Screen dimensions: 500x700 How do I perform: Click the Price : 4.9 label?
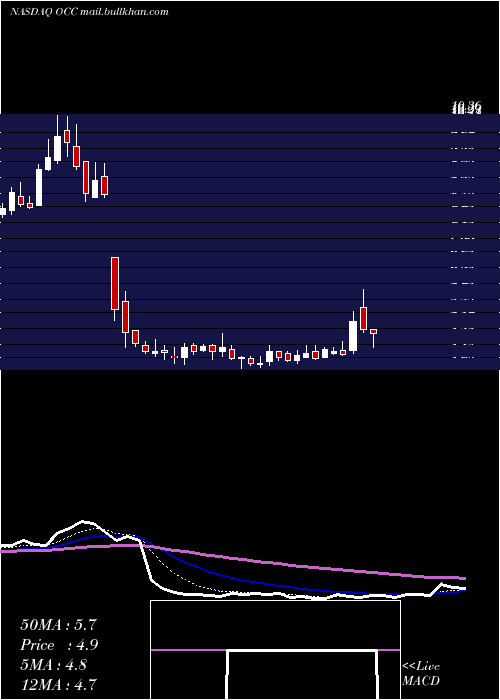59,645
